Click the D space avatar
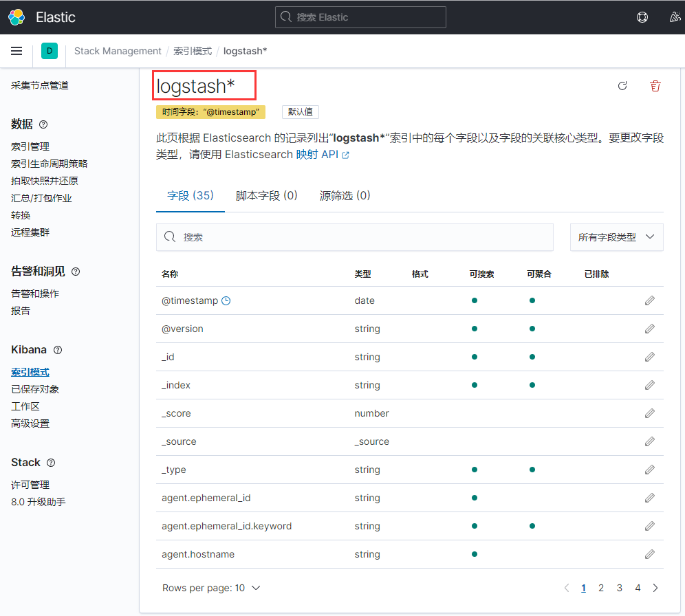This screenshot has width=685, height=616. (x=48, y=51)
